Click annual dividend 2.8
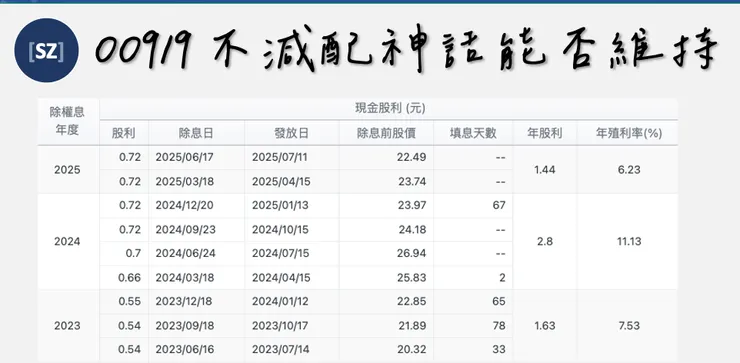The height and width of the screenshot is (363, 740). (545, 242)
